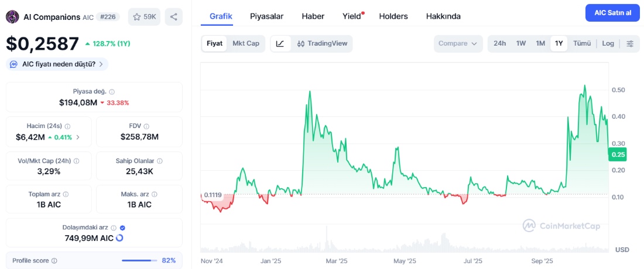Click info icon beside FDV
The width and height of the screenshot is (644, 269).
pyautogui.click(x=146, y=126)
